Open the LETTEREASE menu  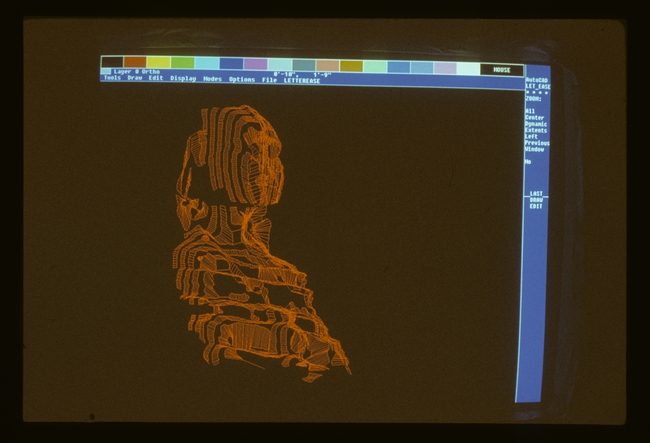click(x=302, y=81)
